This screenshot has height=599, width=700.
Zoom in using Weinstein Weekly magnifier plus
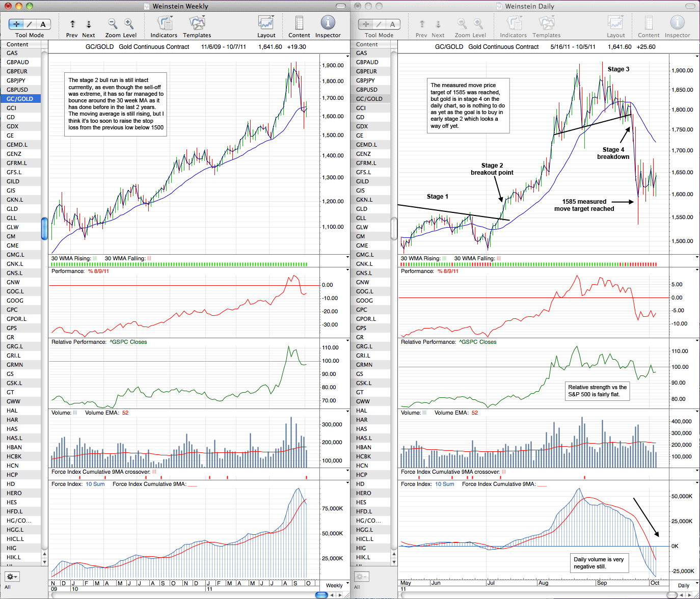(129, 23)
